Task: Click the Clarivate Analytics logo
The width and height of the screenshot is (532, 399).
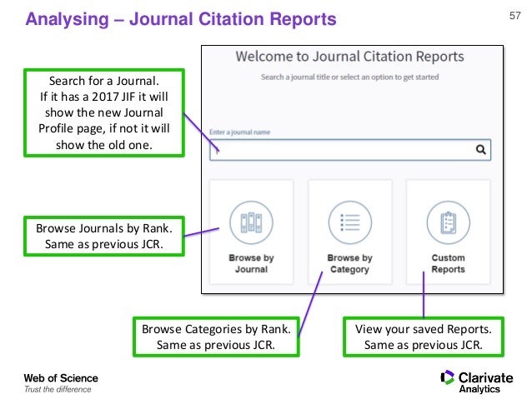Action: click(477, 382)
